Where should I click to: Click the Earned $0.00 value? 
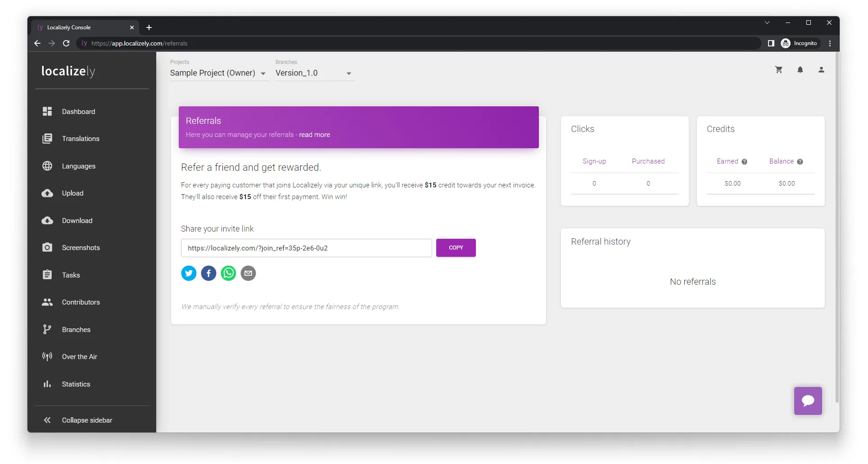[732, 183]
